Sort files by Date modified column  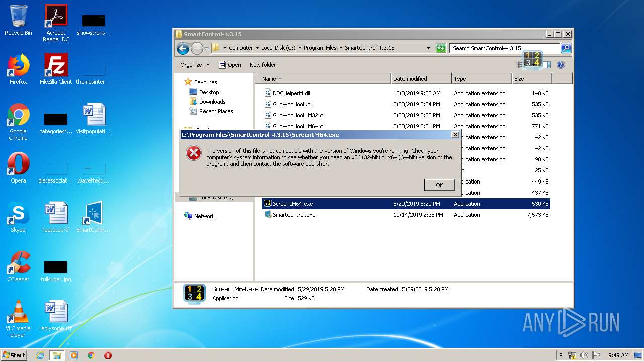point(421,79)
